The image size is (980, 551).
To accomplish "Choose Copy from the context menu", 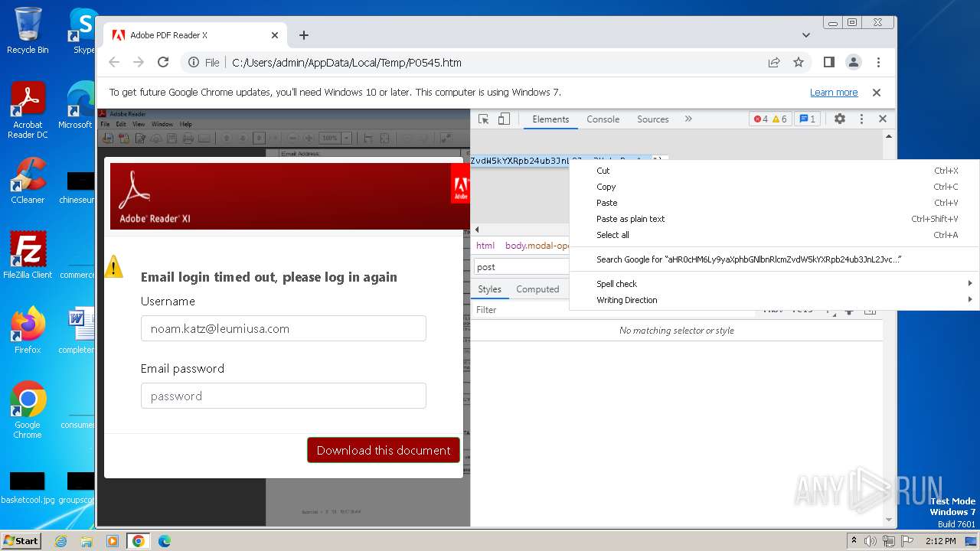I will click(774, 187).
